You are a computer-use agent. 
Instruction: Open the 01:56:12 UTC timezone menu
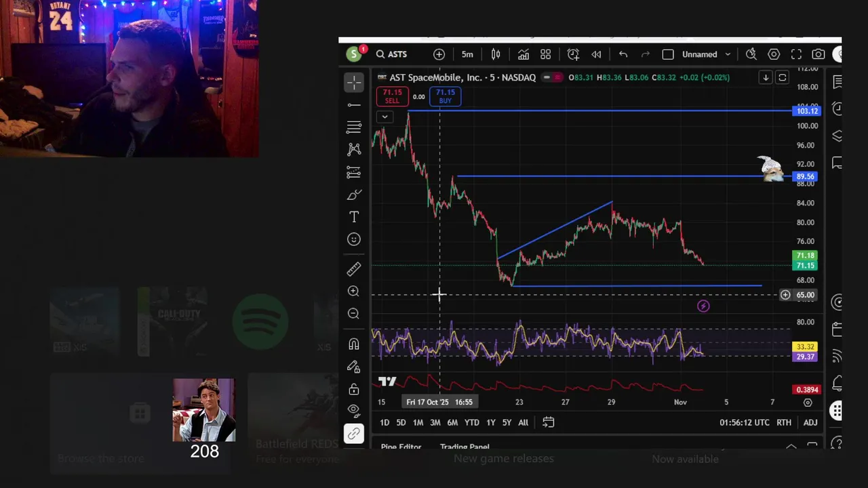point(745,422)
